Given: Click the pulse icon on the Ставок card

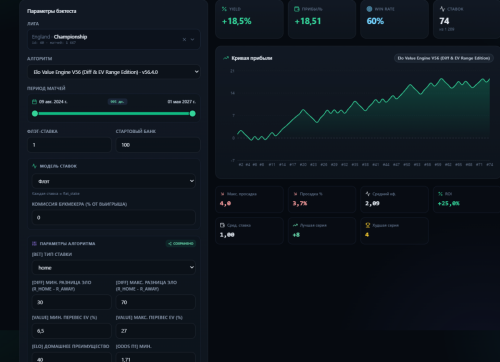Looking at the screenshot, I should click(x=442, y=9).
